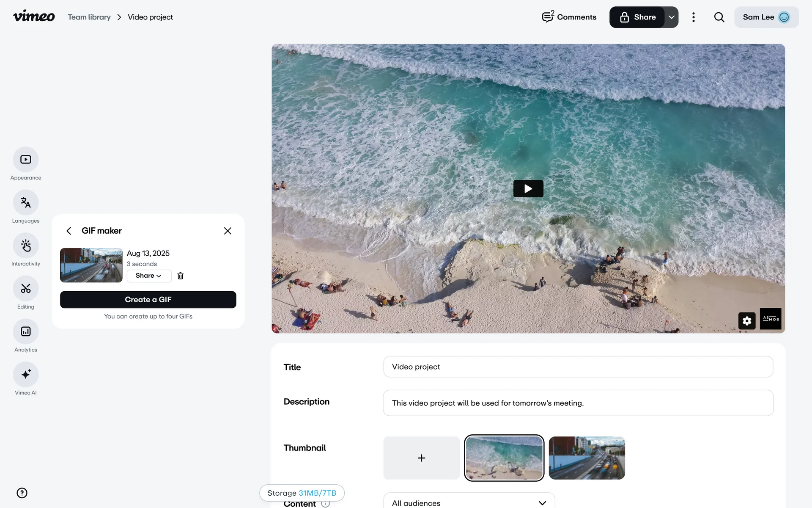The height and width of the screenshot is (508, 812).
Task: Click the Create a GIF button
Action: click(148, 300)
